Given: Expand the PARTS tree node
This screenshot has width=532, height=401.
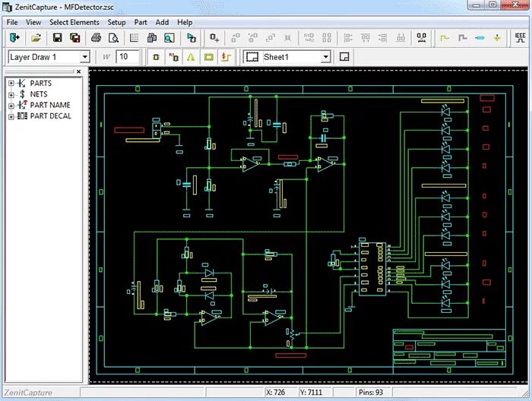Looking at the screenshot, I should [x=11, y=84].
